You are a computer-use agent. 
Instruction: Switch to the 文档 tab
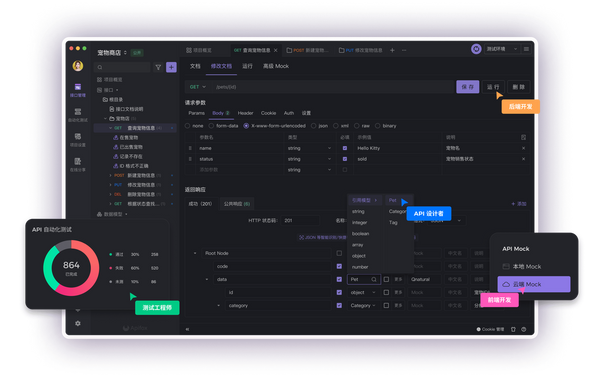coord(195,66)
